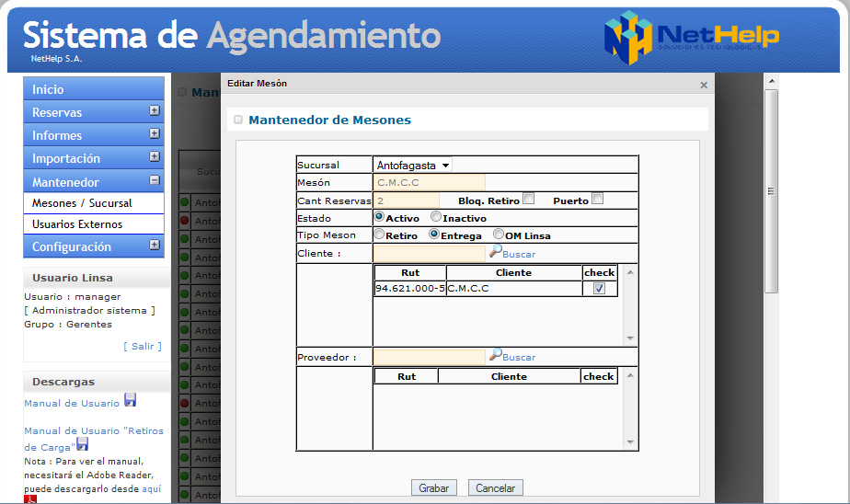Click the Mantenedor menu header
This screenshot has height=504, width=850.
(x=94, y=181)
